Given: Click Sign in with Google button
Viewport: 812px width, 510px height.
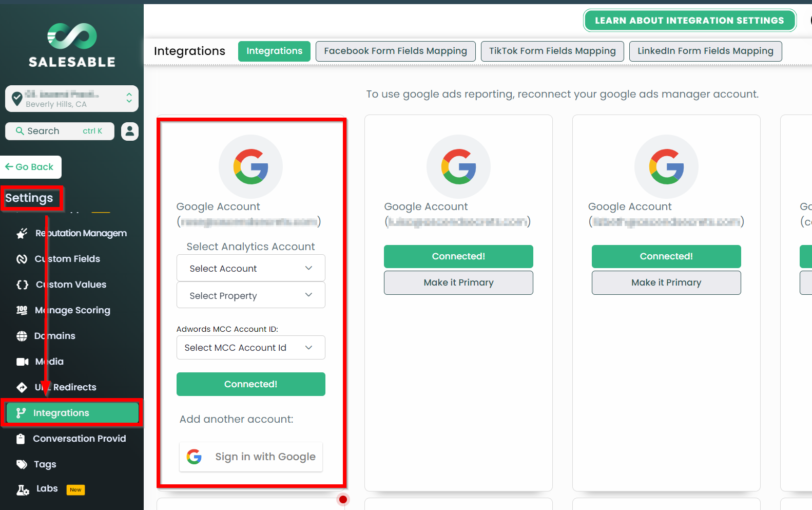Looking at the screenshot, I should pos(251,457).
